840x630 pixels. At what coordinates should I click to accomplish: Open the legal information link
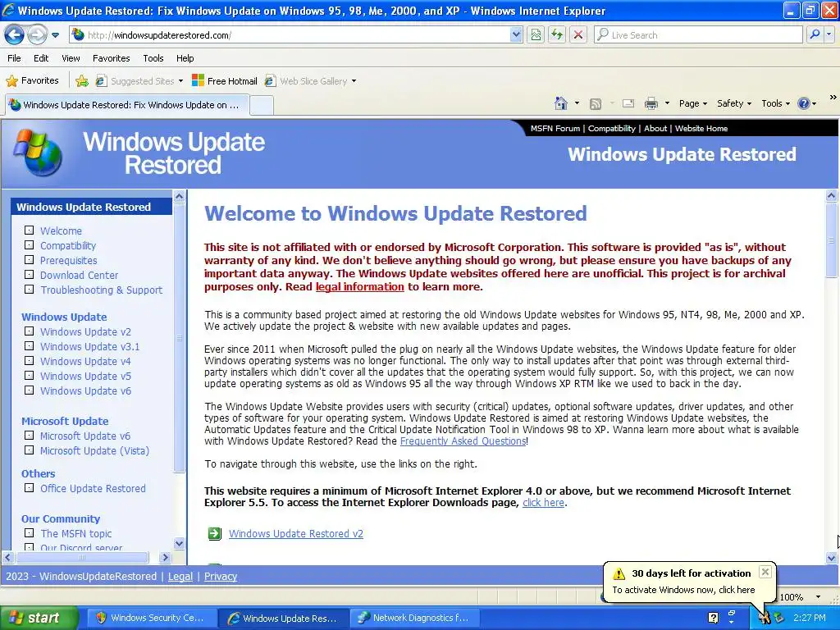[x=359, y=286]
